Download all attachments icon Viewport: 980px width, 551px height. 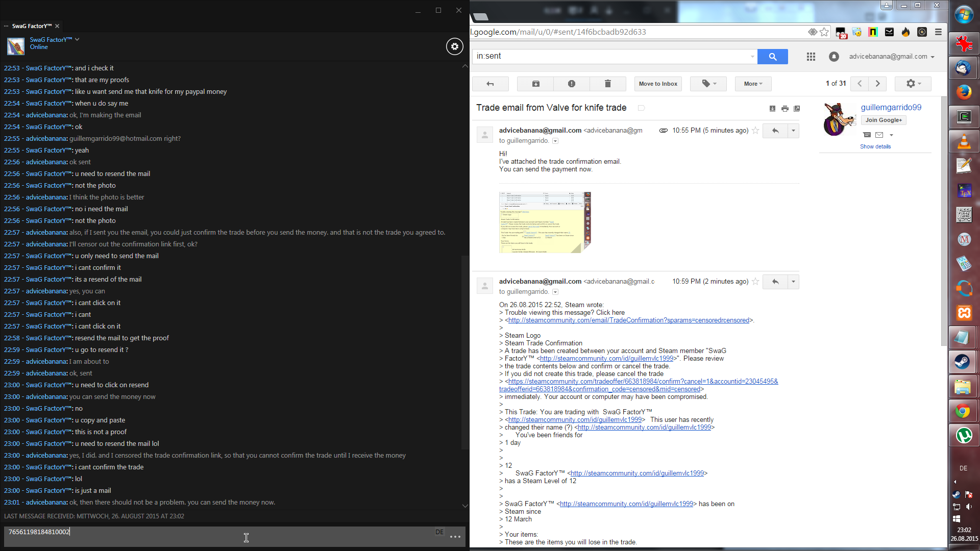772,109
